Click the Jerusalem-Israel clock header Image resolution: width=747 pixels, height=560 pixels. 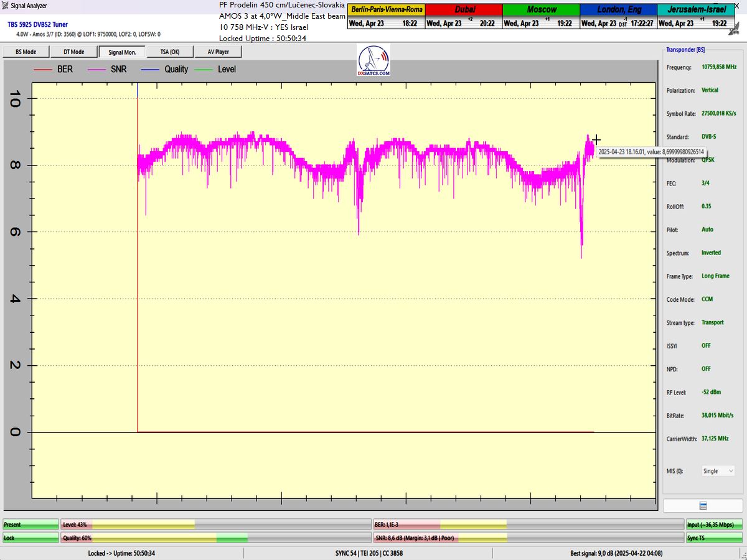tap(696, 10)
